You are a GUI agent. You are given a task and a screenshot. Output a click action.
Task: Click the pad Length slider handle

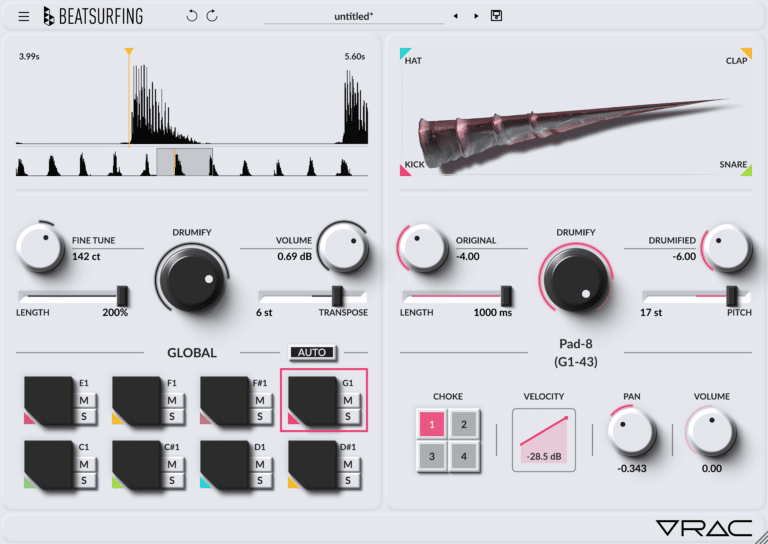[506, 296]
